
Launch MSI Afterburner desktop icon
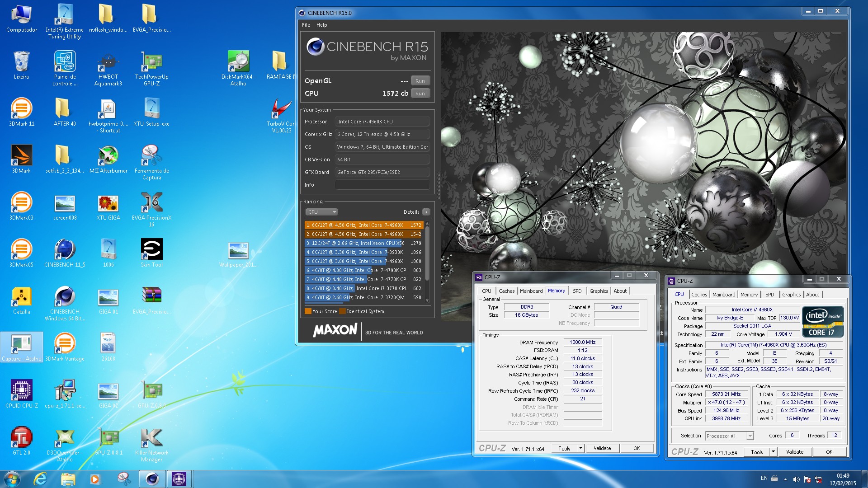(x=108, y=159)
